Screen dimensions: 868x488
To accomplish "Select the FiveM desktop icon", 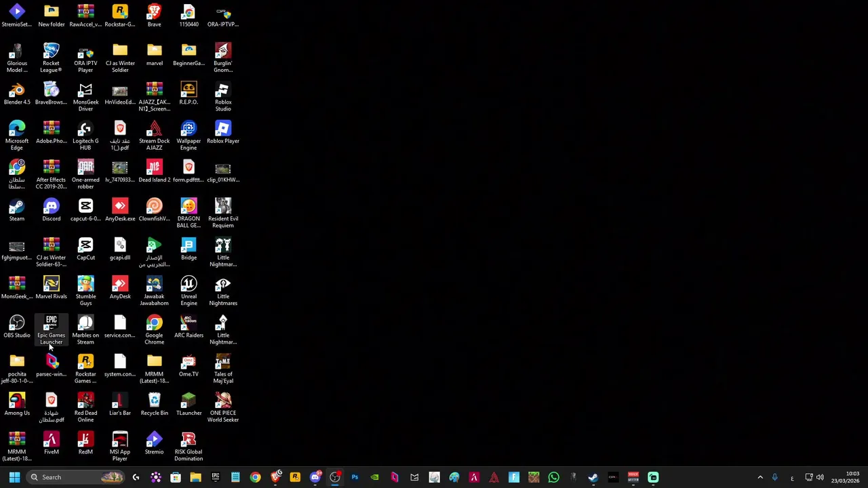I will click(x=51, y=443).
